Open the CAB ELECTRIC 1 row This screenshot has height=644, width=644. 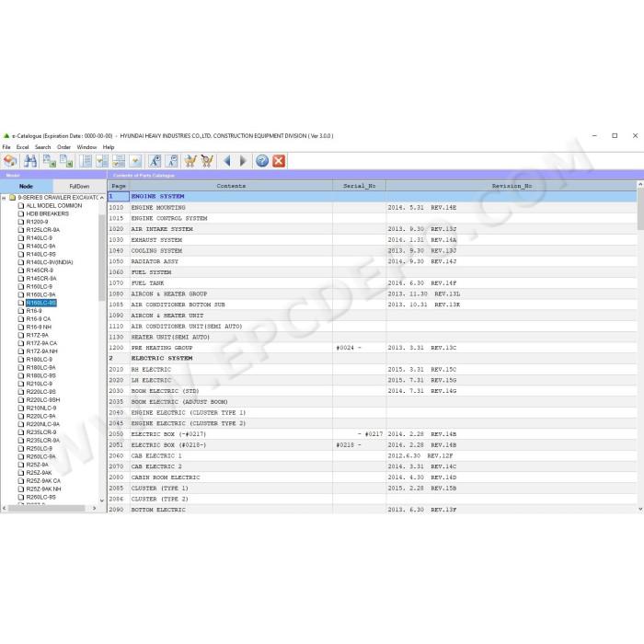372,455
